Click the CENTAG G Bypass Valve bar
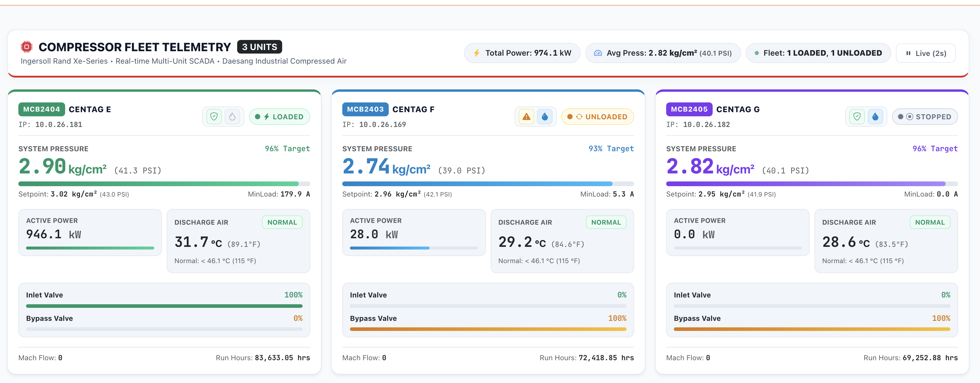 tap(812, 329)
